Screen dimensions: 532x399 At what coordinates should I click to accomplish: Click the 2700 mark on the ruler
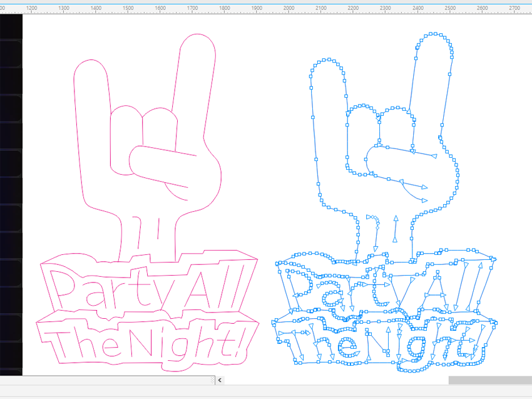tap(514, 8)
